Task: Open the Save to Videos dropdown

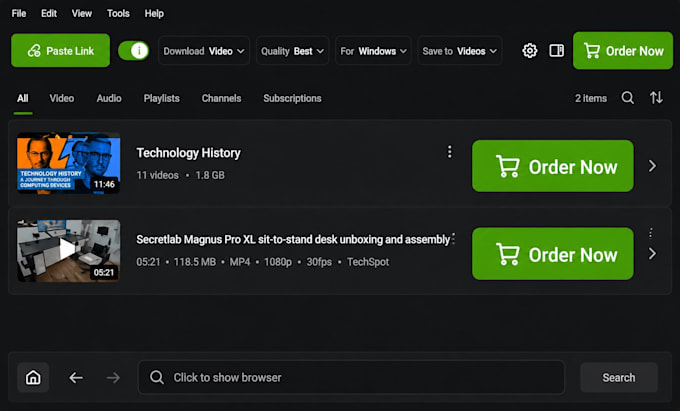Action: click(x=460, y=51)
